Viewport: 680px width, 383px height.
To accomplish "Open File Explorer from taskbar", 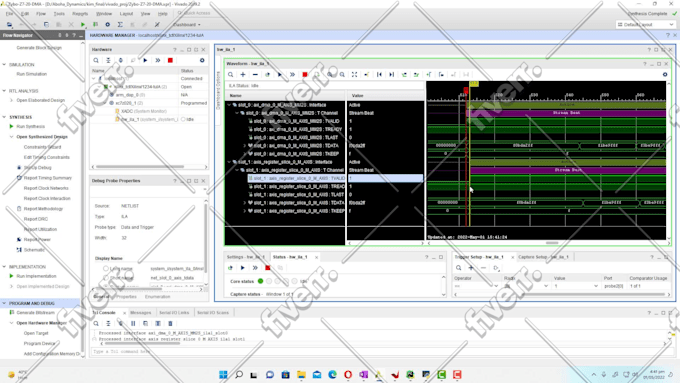I will pos(301,375).
